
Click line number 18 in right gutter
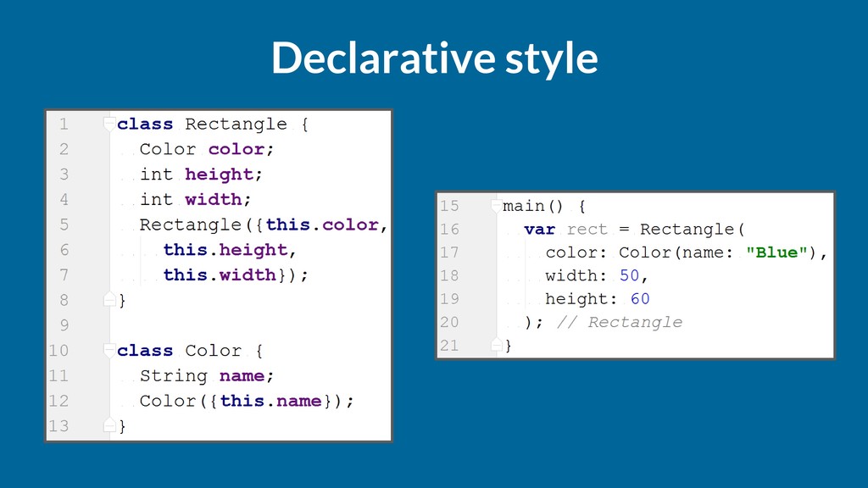pos(449,275)
